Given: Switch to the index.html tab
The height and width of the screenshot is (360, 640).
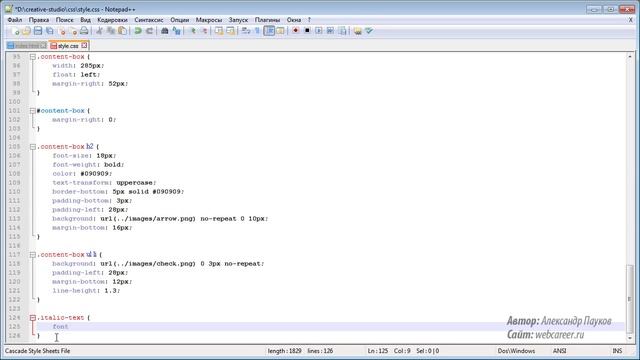Looking at the screenshot, I should 27,46.
